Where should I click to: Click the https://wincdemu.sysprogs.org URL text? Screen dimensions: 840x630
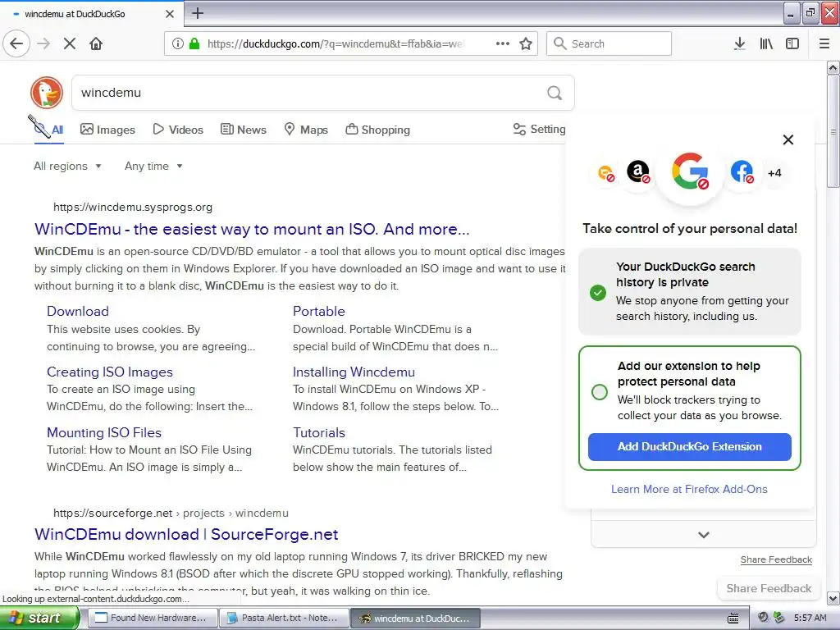133,208
